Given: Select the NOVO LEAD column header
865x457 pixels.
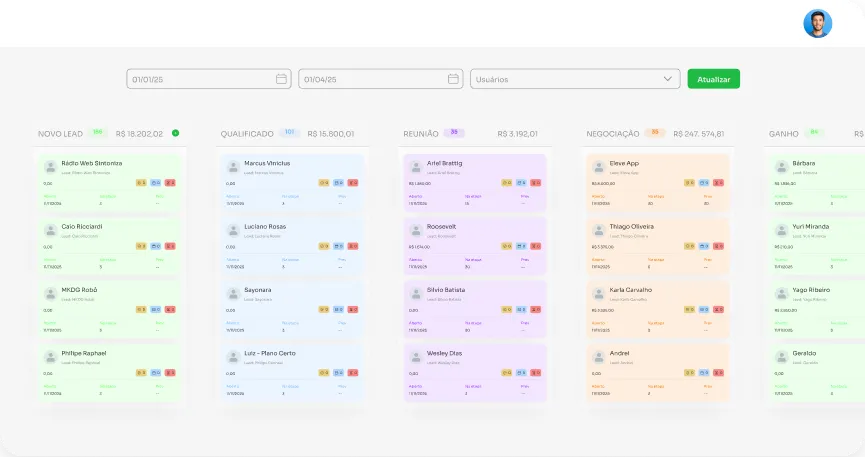Looking at the screenshot, I should click(x=60, y=133).
